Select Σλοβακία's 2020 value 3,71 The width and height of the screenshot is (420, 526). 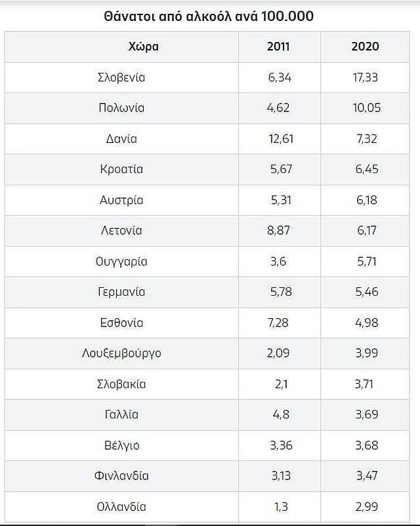(x=366, y=384)
